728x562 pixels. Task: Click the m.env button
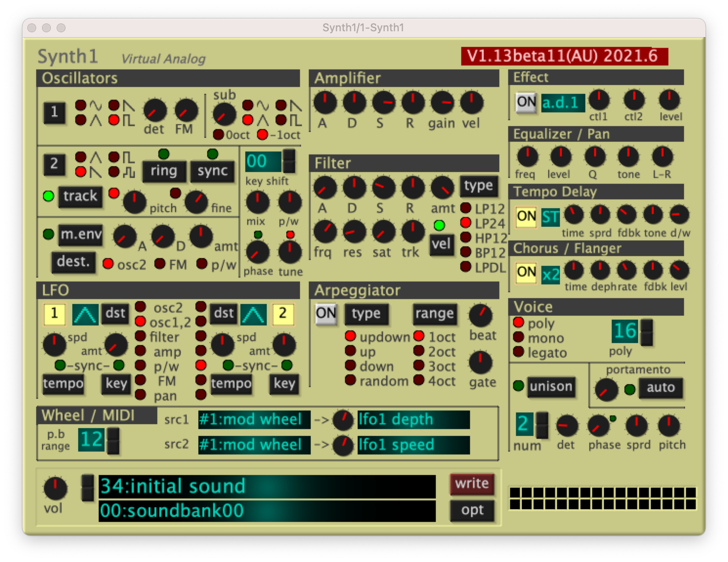[81, 235]
